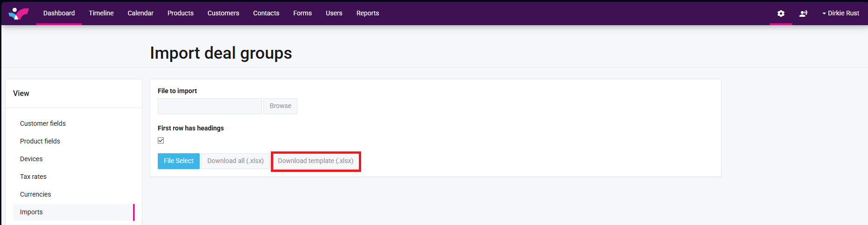Click Download template (.xlsx) button
Image resolution: width=868 pixels, height=225 pixels.
pos(316,161)
